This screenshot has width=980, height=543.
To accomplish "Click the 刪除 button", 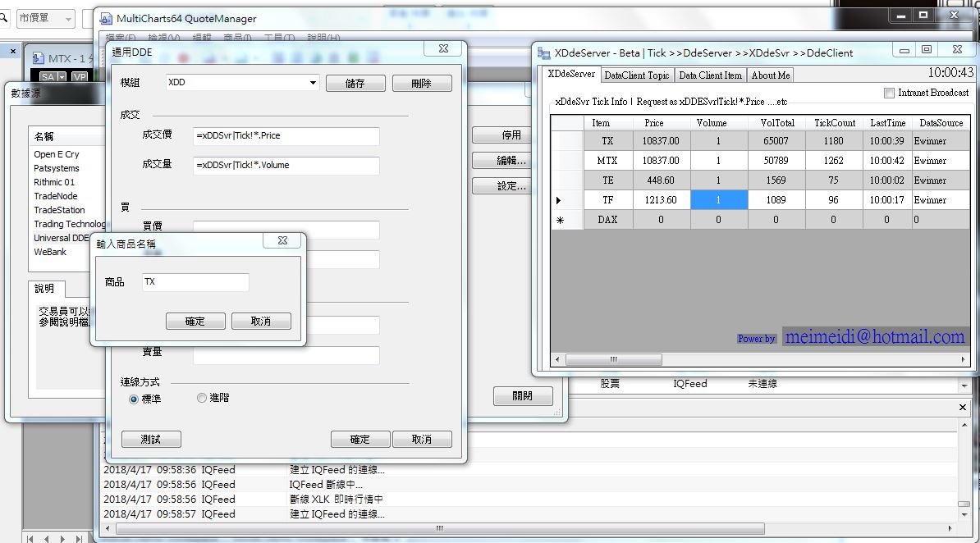I will click(421, 83).
